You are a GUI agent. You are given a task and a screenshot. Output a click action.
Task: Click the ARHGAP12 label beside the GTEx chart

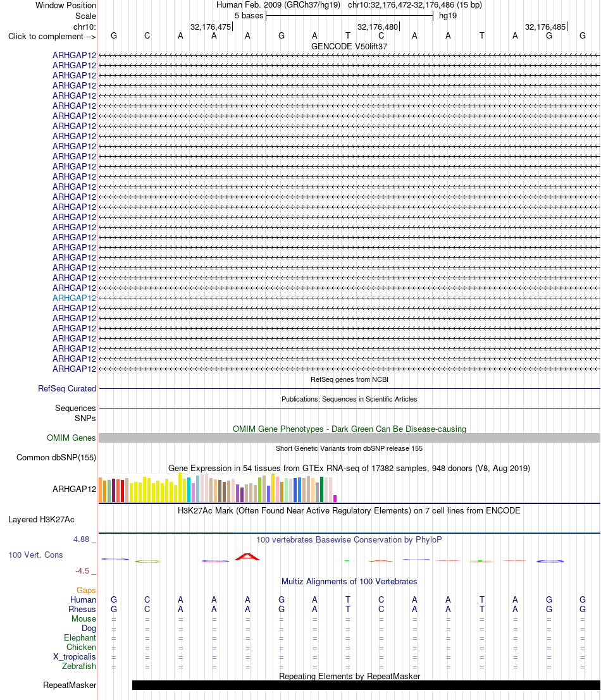(x=74, y=489)
